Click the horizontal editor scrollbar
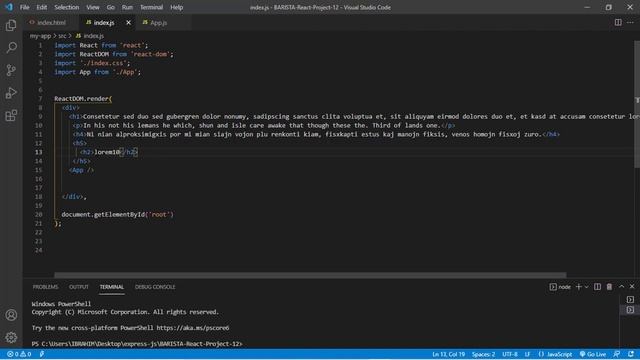Screen dimensions: 640x360 coord(310,275)
